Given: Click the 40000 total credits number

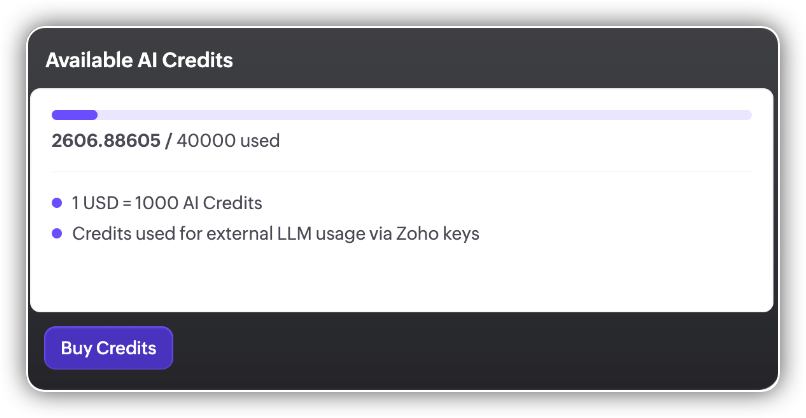Looking at the screenshot, I should click(206, 141).
